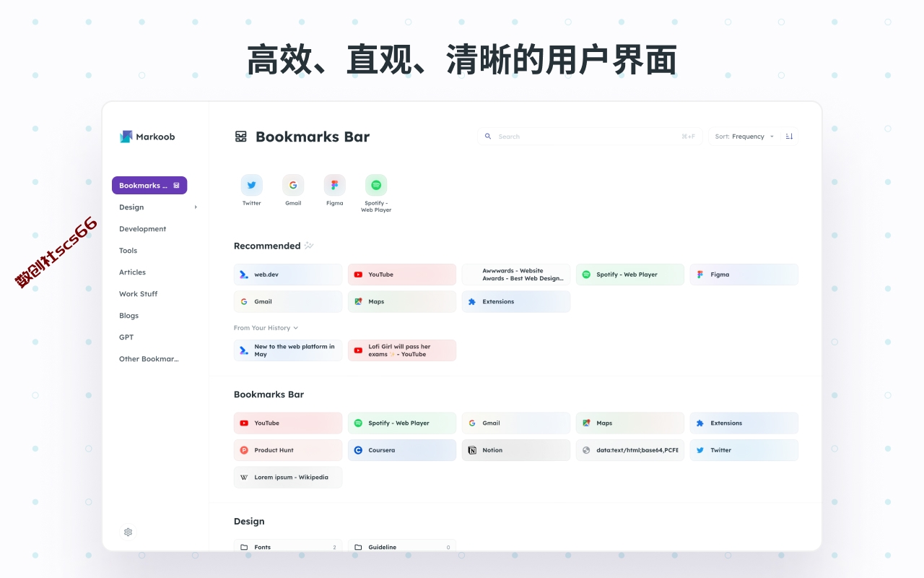This screenshot has width=924, height=578.
Task: Open Lorem ipsum - Wikipedia bookmark
Action: click(288, 477)
